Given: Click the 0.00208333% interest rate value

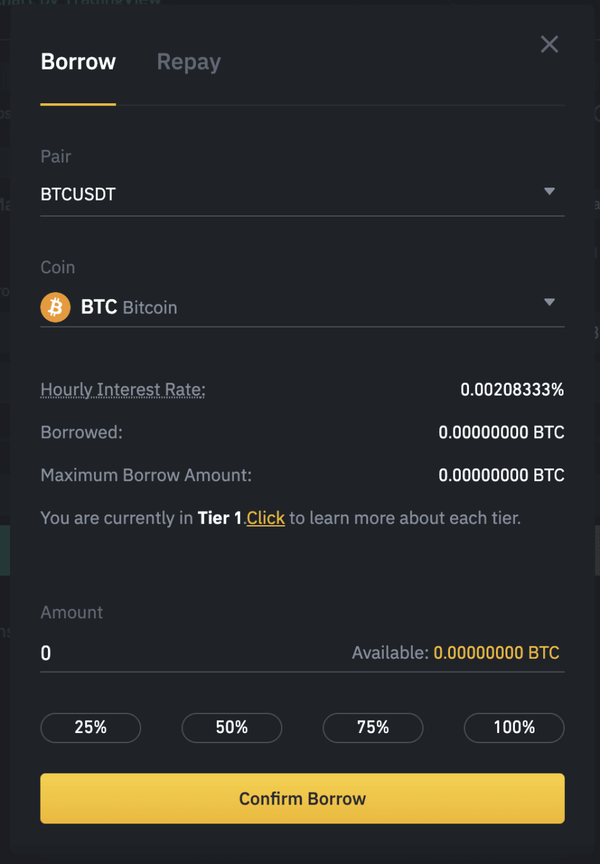Looking at the screenshot, I should [x=512, y=390].
